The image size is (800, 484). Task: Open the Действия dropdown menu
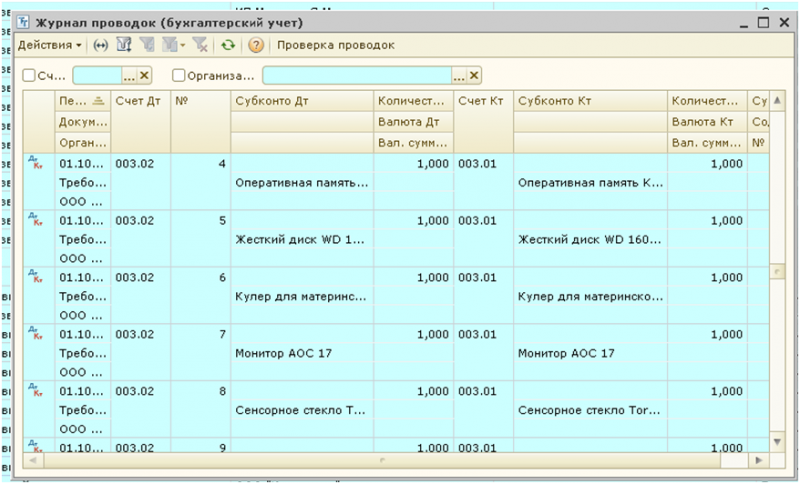click(49, 45)
